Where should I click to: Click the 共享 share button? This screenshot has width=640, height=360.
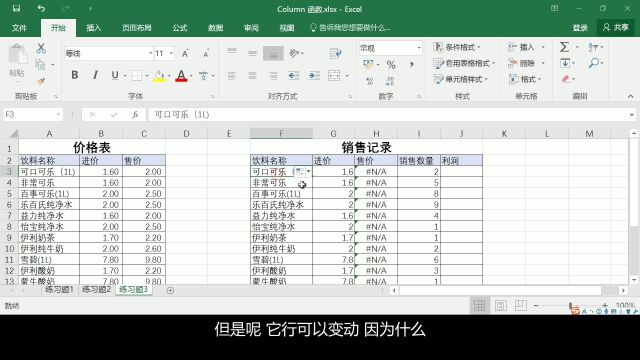pyautogui.click(x=616, y=27)
